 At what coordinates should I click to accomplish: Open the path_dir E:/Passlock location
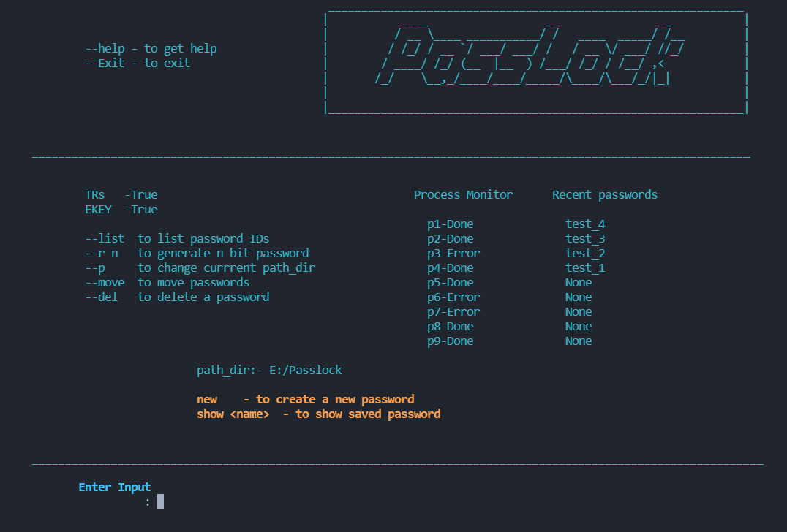pyautogui.click(x=269, y=370)
